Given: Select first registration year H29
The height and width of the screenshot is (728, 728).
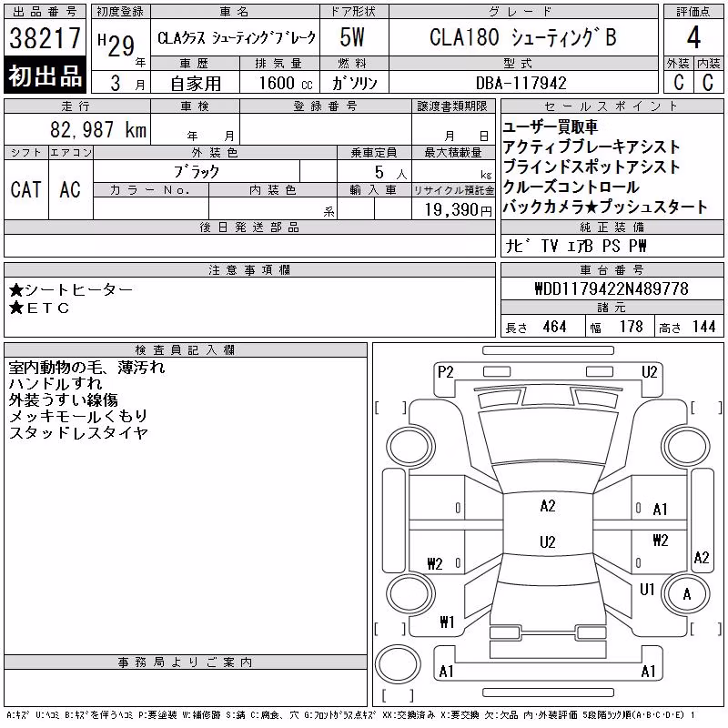Looking at the screenshot, I should [x=117, y=45].
